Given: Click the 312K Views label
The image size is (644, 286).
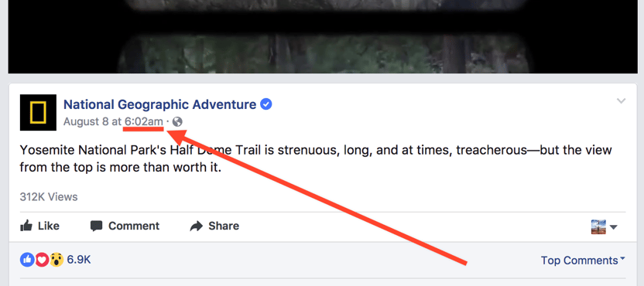Looking at the screenshot, I should 49,197.
